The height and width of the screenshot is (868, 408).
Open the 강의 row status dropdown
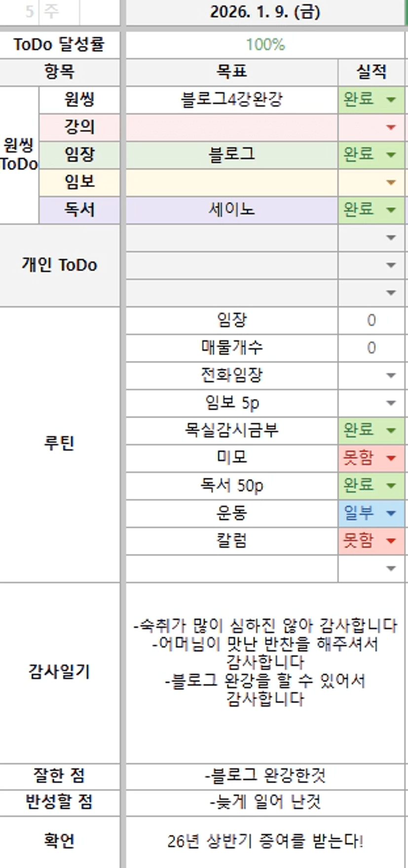tap(391, 127)
